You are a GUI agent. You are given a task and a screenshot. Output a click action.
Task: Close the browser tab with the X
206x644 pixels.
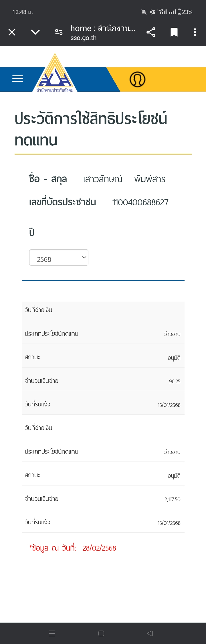(12, 32)
